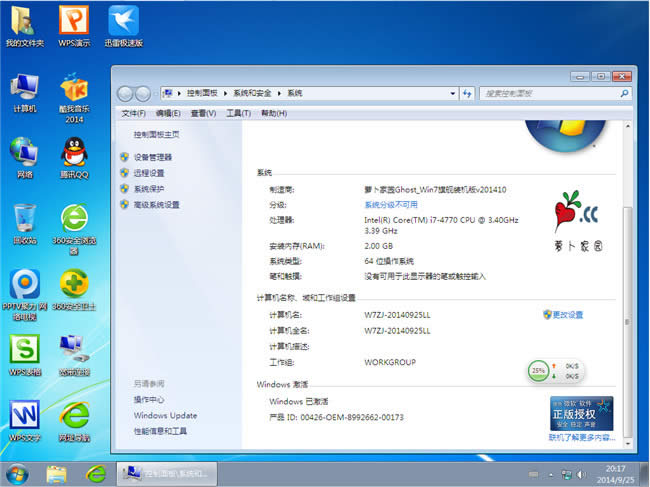Select the 回收站 recycle bin icon
The width and height of the screenshot is (650, 487).
click(25, 222)
